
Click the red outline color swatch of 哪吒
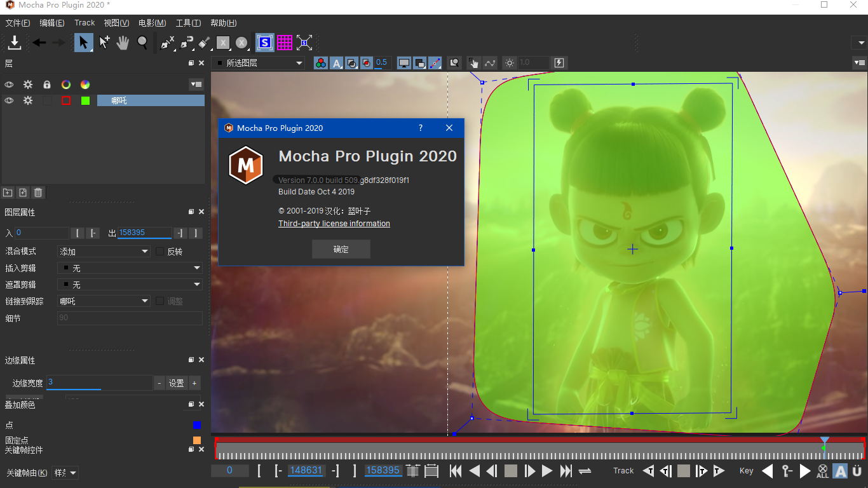[x=66, y=100]
